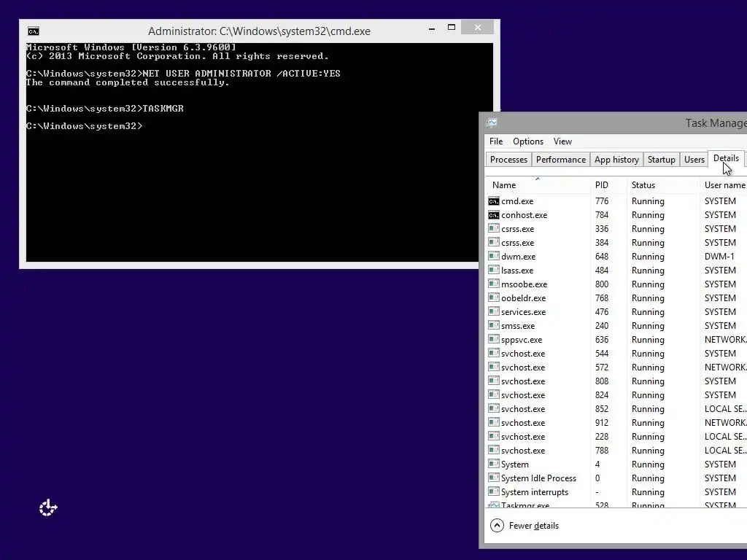Select svchost.exe row with PID 544
This screenshot has width=747, height=560.
point(616,354)
